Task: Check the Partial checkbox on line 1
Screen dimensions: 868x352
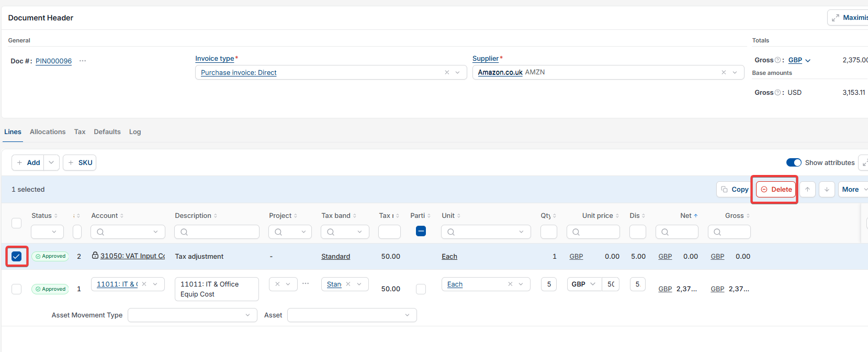Action: (421, 289)
